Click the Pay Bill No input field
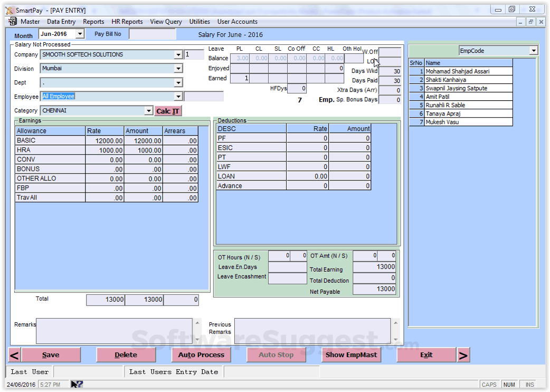The width and height of the screenshot is (550, 392). click(153, 34)
